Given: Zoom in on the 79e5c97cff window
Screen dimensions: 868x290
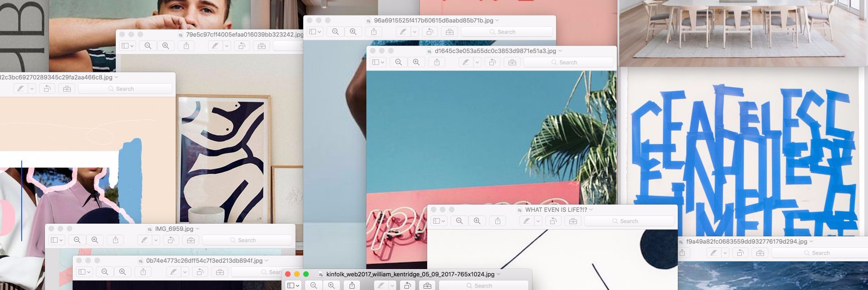Looking at the screenshot, I should click(x=166, y=46).
